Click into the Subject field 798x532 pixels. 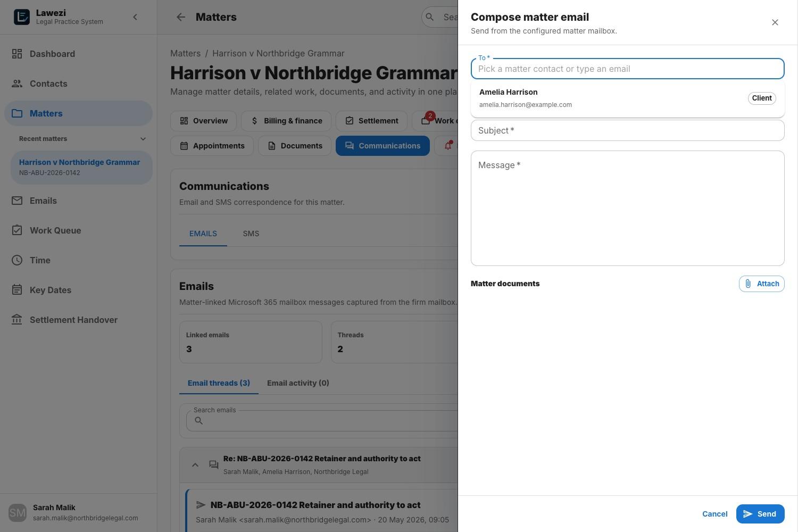[628, 130]
